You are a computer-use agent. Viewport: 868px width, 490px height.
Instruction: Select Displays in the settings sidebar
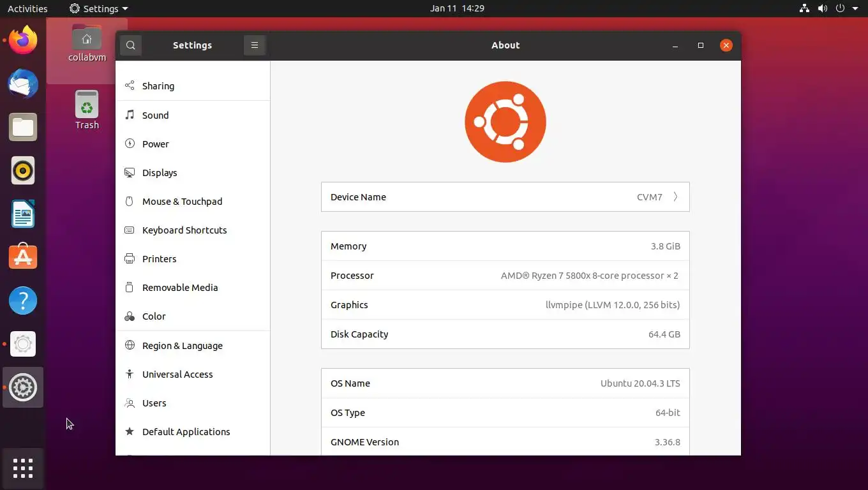(193, 172)
